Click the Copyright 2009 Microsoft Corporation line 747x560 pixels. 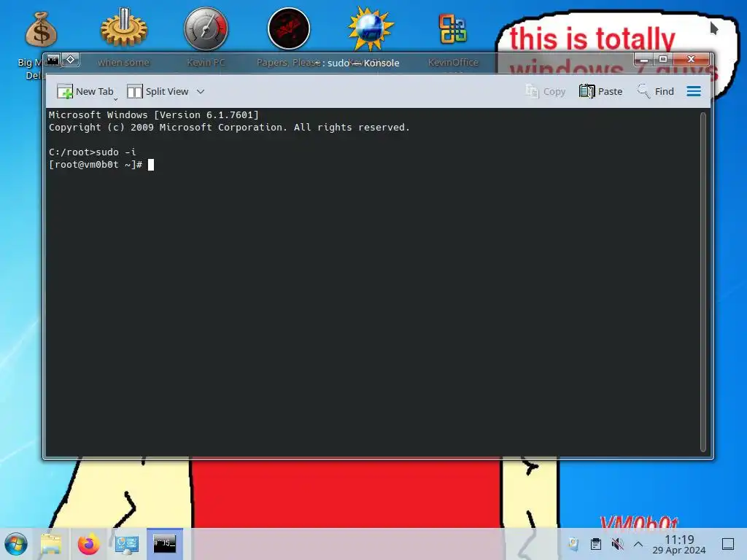[x=229, y=128]
